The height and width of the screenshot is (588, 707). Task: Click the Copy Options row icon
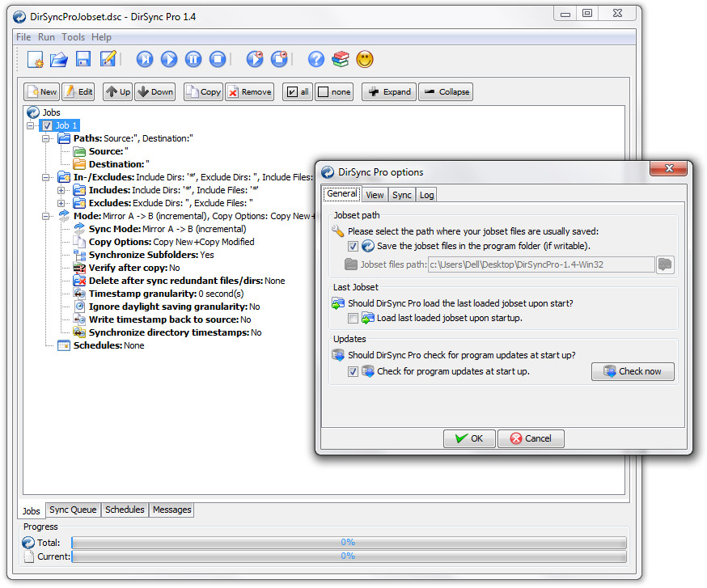coord(79,242)
